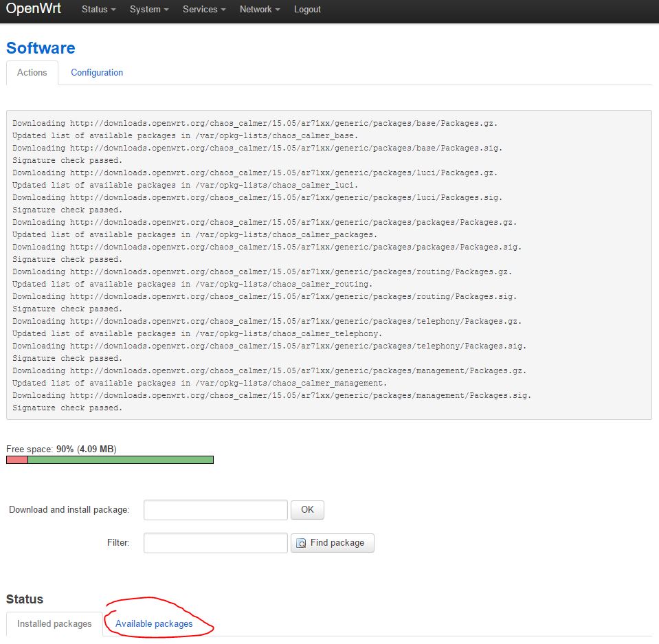The image size is (659, 644).
Task: Click the Free space 90% text
Action: click(x=61, y=449)
